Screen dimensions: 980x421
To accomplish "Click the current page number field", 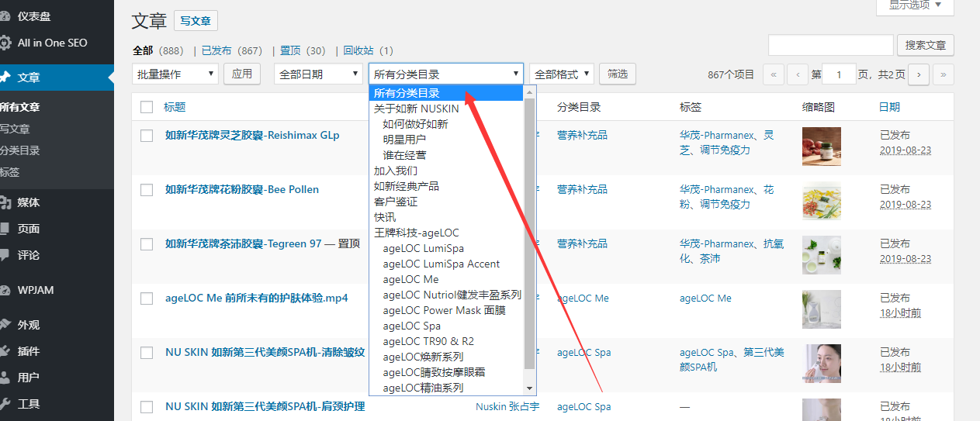I will tap(839, 74).
